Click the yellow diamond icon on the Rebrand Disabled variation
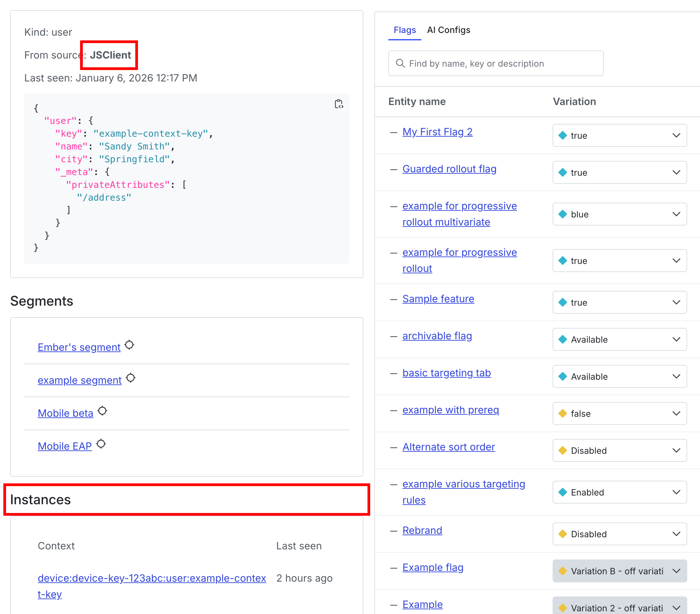The width and height of the screenshot is (700, 614). 563,534
